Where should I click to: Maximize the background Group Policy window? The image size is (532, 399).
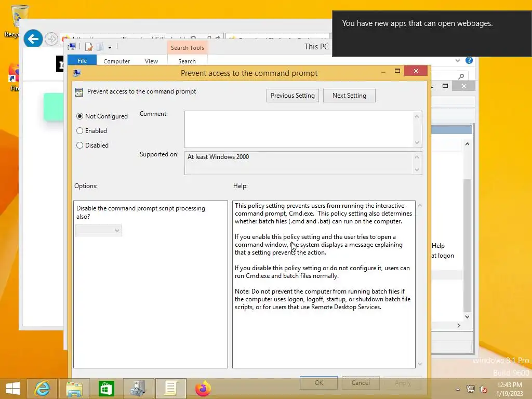click(x=445, y=86)
